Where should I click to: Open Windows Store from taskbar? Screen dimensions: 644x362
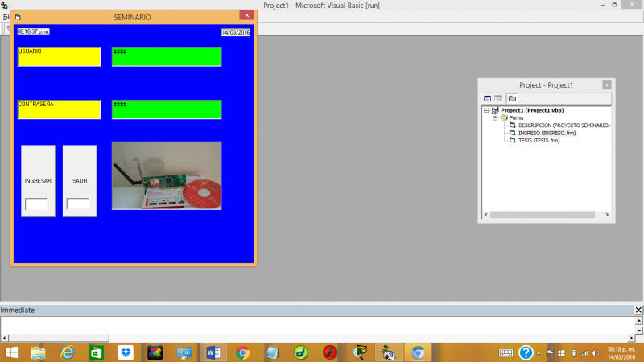97,352
